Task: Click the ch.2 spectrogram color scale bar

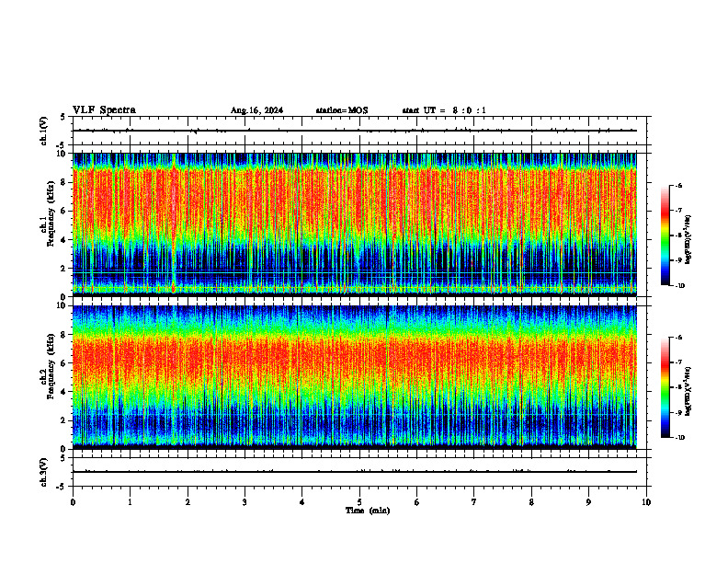Action: tap(665, 387)
